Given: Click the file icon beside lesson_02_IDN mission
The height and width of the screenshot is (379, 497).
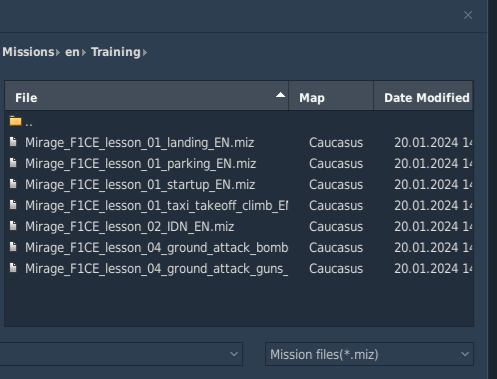Looking at the screenshot, I should (x=13, y=226).
